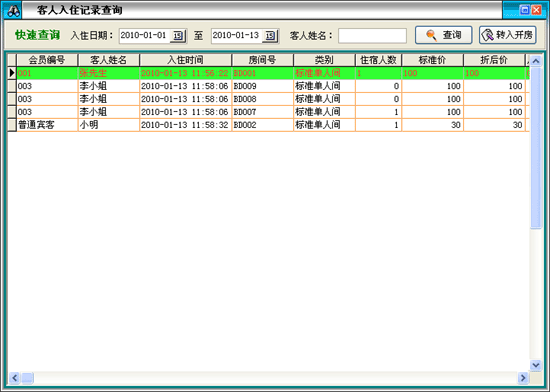Click the 查询 search button
The image size is (550, 392).
pyautogui.click(x=443, y=35)
